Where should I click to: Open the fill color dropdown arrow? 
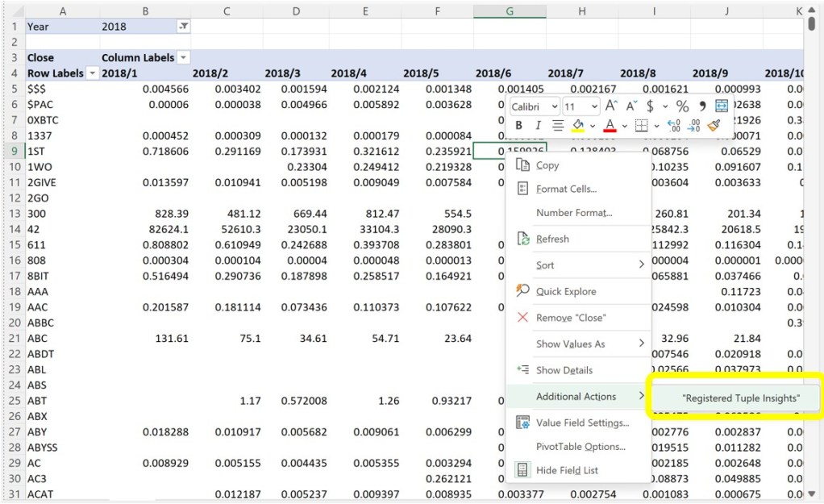pyautogui.click(x=592, y=124)
